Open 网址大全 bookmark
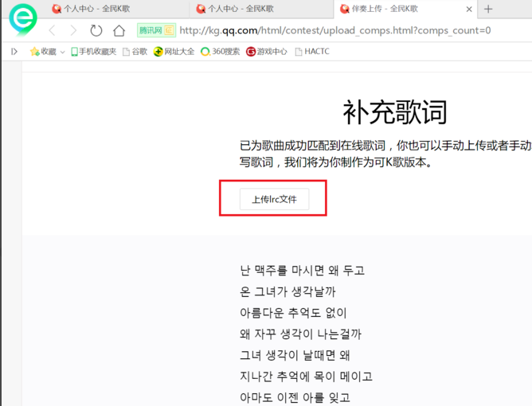Image resolution: width=532 pixels, height=406 pixels. [x=174, y=52]
